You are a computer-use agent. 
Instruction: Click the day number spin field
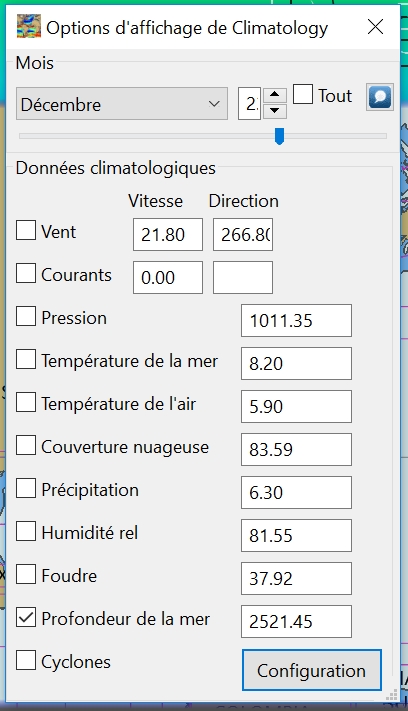[x=250, y=104]
